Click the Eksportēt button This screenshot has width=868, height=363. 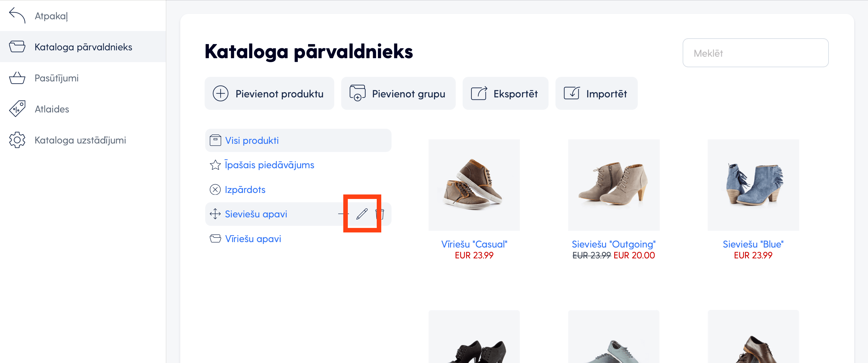(505, 93)
